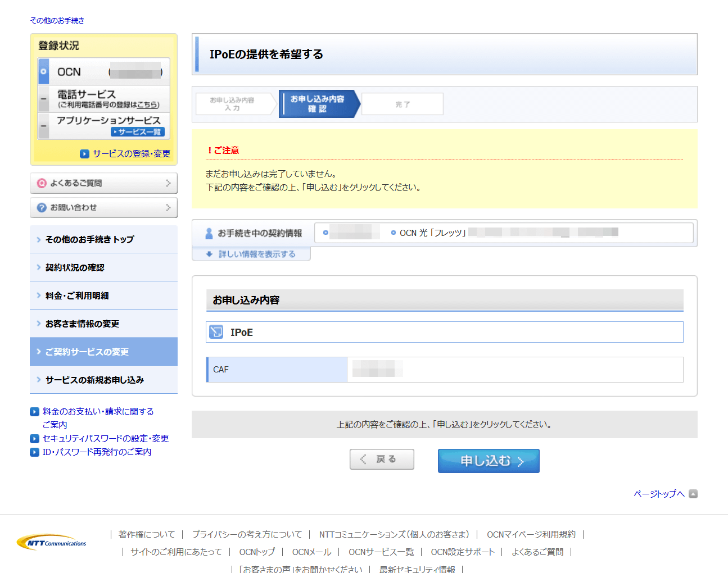The width and height of the screenshot is (728, 573).
Task: Click arrow icon beside 料金のお支払い link
Action: 35,412
